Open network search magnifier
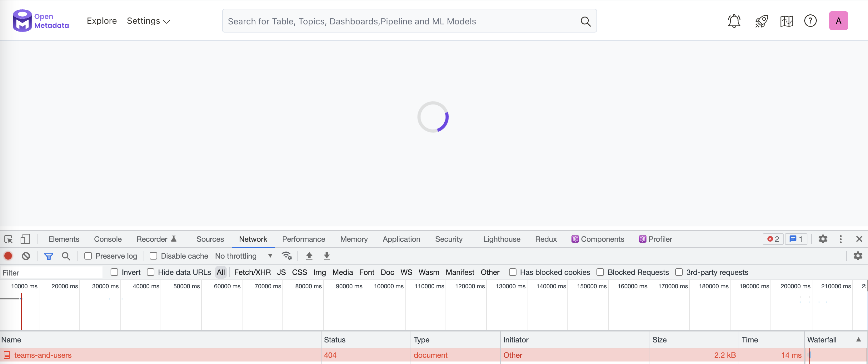Screen dimensions: 868x364 click(x=66, y=256)
